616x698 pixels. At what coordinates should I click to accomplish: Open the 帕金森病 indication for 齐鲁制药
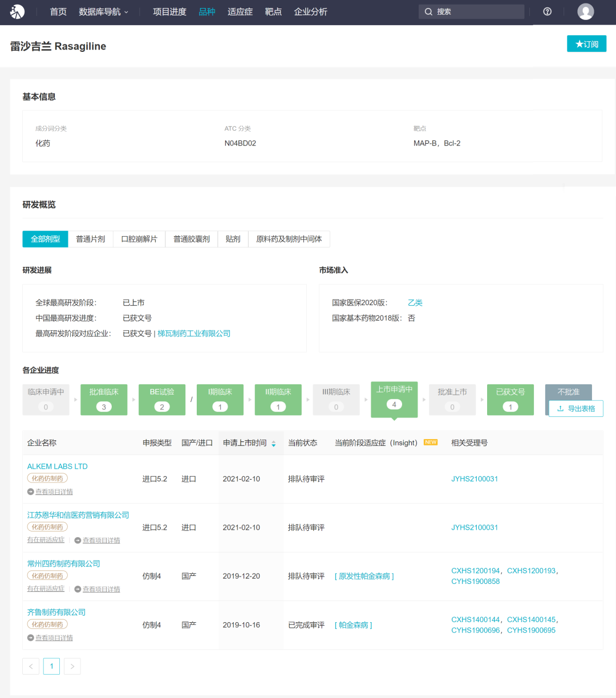tap(354, 626)
